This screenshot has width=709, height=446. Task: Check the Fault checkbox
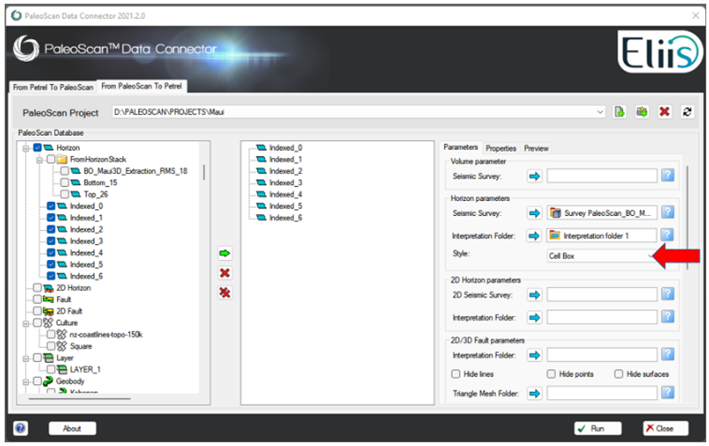(x=37, y=299)
